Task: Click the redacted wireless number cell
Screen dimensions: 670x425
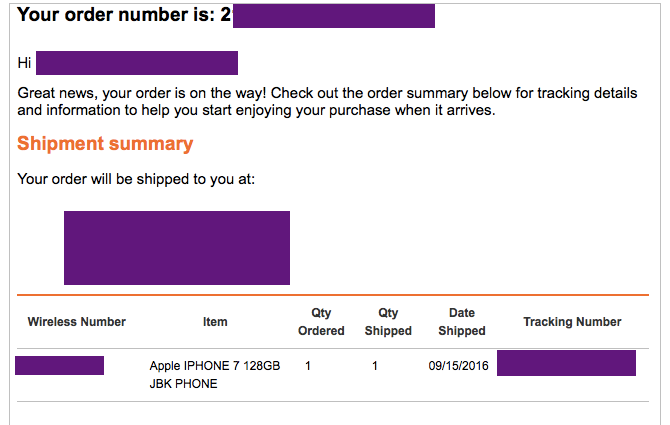Action: [x=60, y=365]
